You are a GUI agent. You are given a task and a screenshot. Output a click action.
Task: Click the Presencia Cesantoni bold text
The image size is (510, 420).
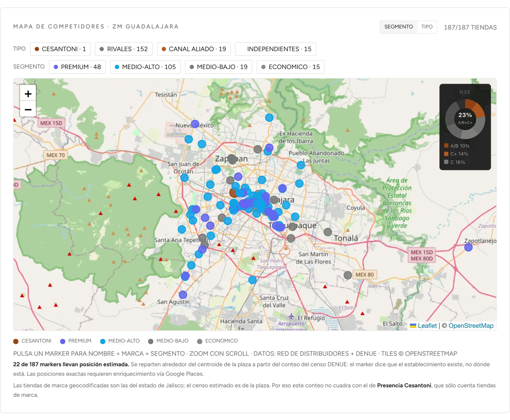point(404,385)
